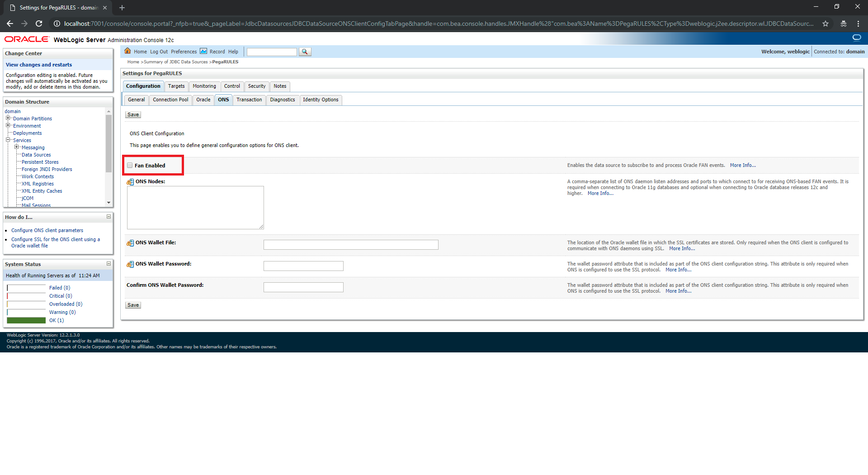Image resolution: width=868 pixels, height=475 pixels.
Task: Open the Control tab
Action: (x=232, y=86)
